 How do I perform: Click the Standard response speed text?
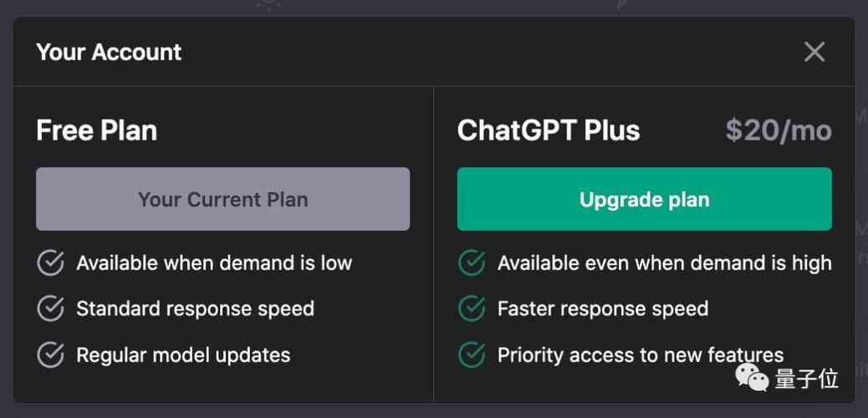195,308
